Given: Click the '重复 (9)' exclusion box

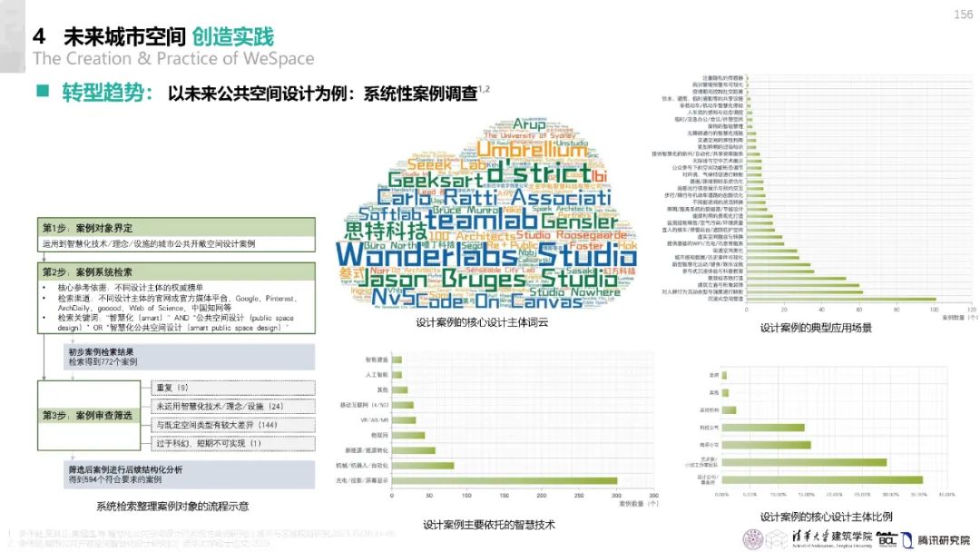Looking at the screenshot, I should (233, 388).
